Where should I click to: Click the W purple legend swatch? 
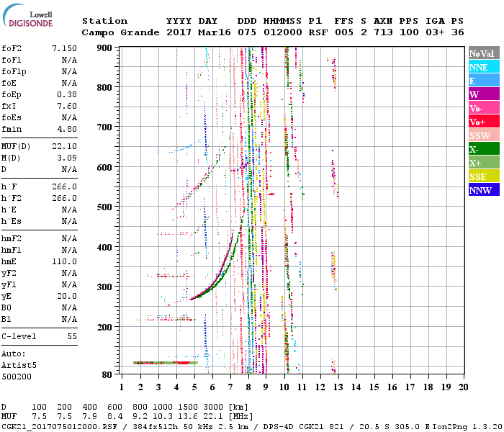click(x=484, y=94)
